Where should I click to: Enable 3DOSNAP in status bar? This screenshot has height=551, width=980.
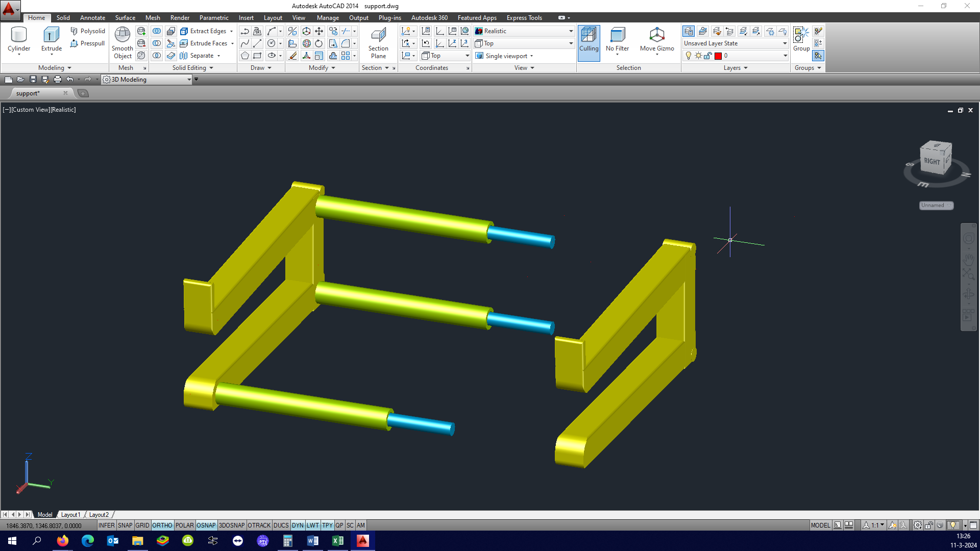[x=232, y=525]
